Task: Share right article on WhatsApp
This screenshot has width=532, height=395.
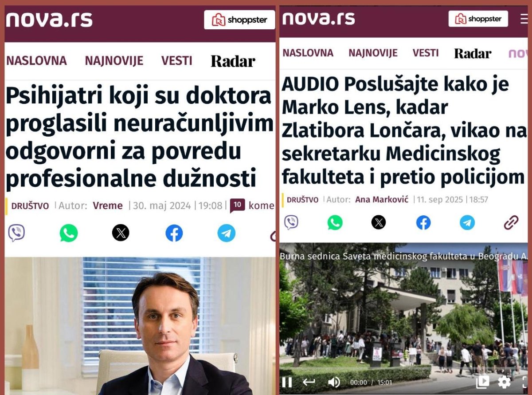Action: (335, 222)
